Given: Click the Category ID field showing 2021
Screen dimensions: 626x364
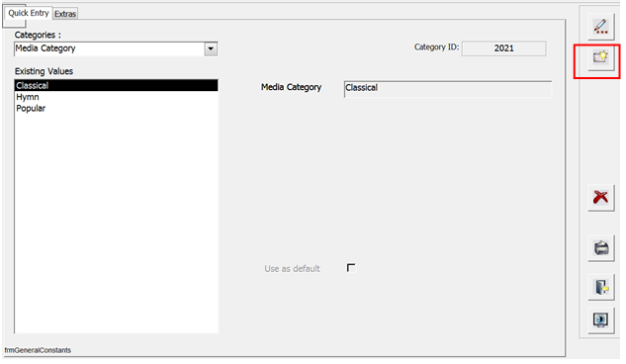Looking at the screenshot, I should pyautogui.click(x=503, y=48).
